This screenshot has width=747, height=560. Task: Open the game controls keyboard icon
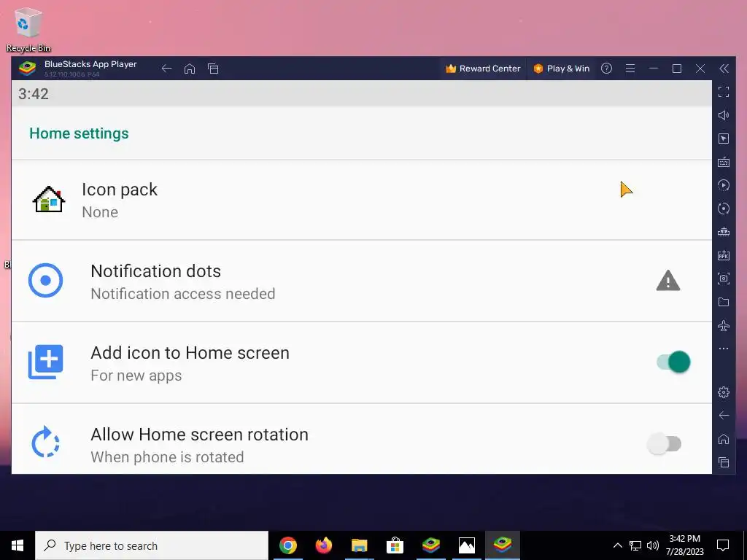coord(724,162)
